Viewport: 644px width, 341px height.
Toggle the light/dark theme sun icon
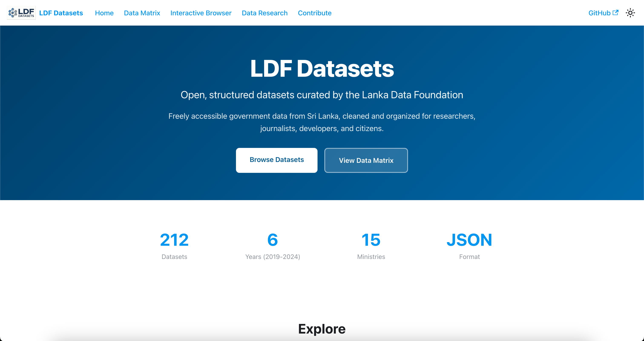[630, 13]
